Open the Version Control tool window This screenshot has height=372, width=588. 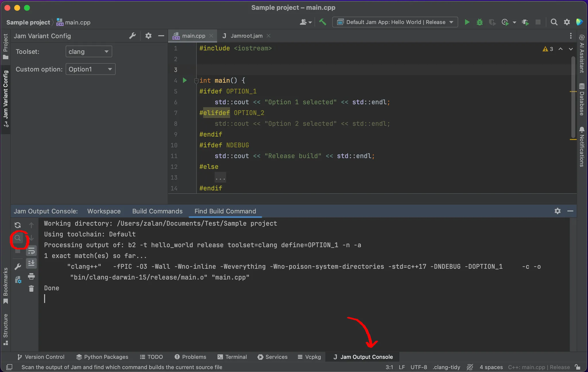[41, 357]
